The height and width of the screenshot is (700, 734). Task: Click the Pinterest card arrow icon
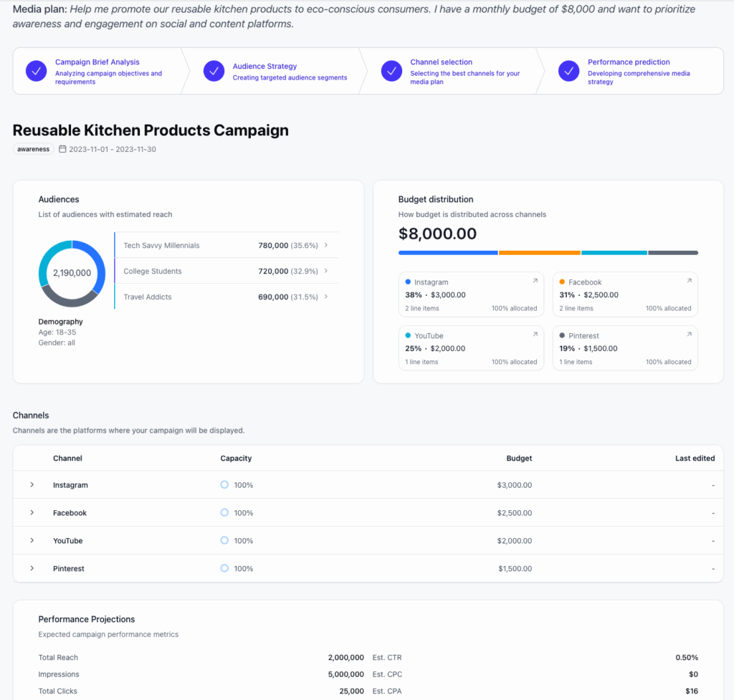click(689, 335)
